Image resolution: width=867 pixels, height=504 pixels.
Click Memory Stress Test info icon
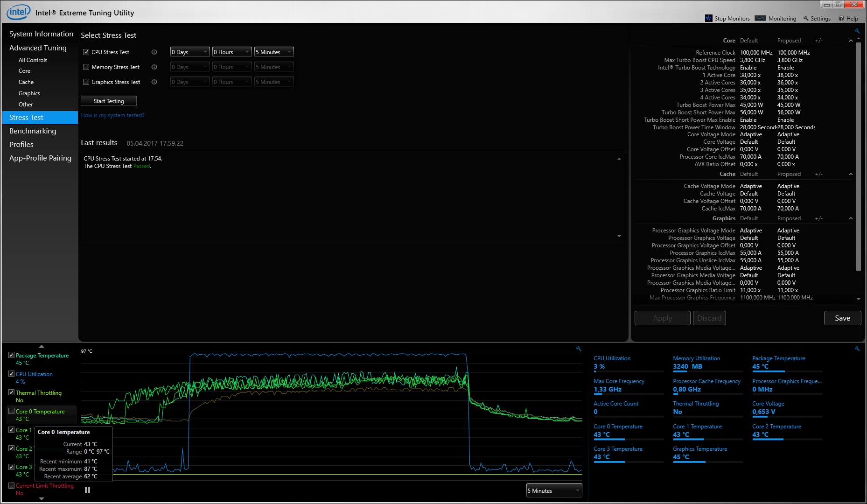154,67
